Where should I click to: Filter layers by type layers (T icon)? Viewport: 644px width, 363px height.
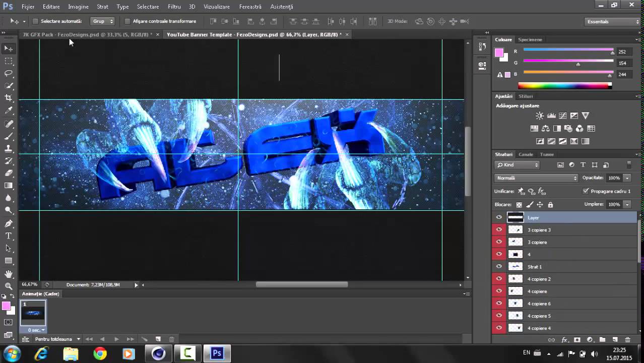pyautogui.click(x=583, y=165)
